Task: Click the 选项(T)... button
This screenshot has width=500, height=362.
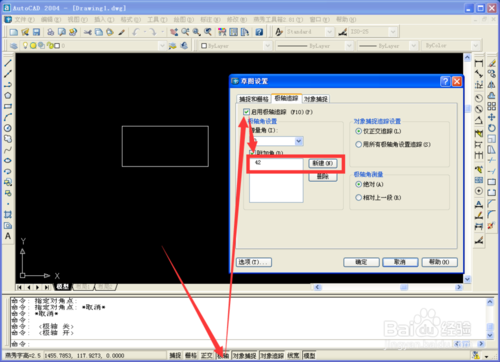Action: coord(254,262)
